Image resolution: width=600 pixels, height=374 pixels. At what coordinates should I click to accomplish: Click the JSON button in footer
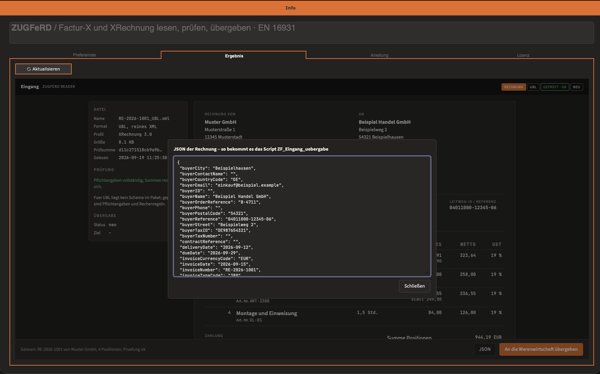click(485, 349)
